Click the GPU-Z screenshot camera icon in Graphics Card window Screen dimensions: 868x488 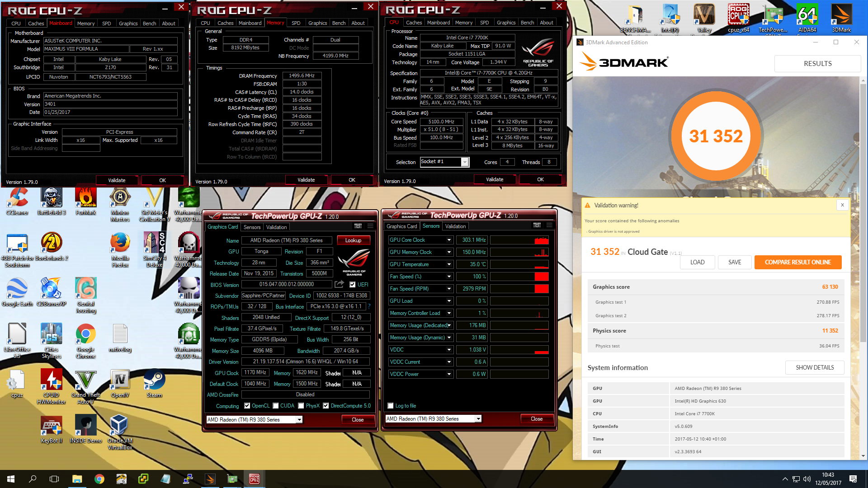pyautogui.click(x=358, y=226)
